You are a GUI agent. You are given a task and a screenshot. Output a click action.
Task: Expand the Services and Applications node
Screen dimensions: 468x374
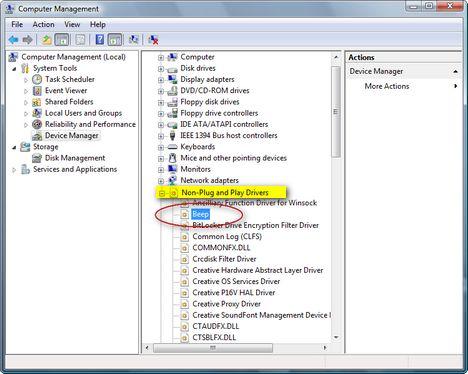tap(14, 170)
